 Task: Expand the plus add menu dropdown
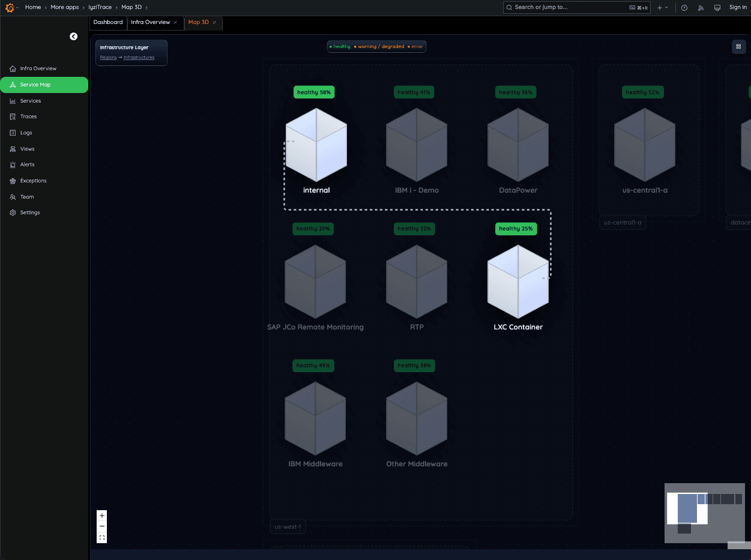click(x=662, y=7)
